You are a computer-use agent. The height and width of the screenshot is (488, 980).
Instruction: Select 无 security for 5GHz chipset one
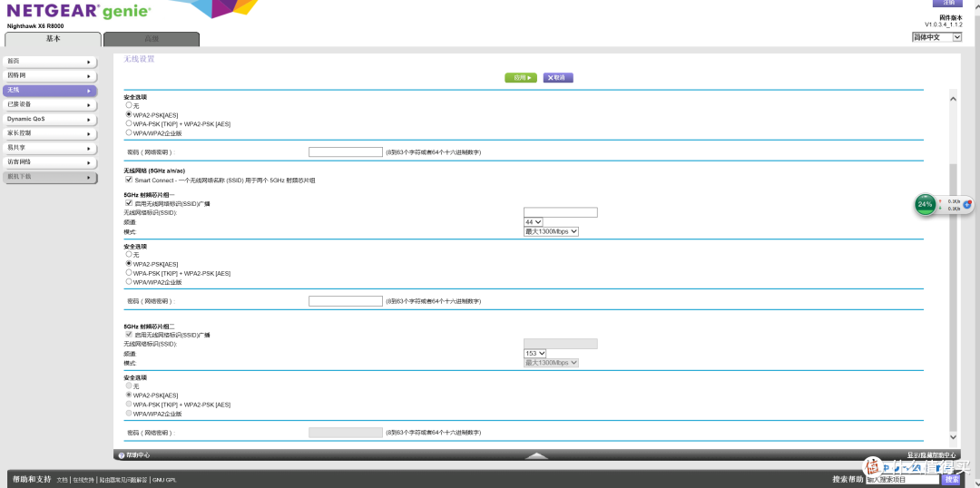click(129, 254)
